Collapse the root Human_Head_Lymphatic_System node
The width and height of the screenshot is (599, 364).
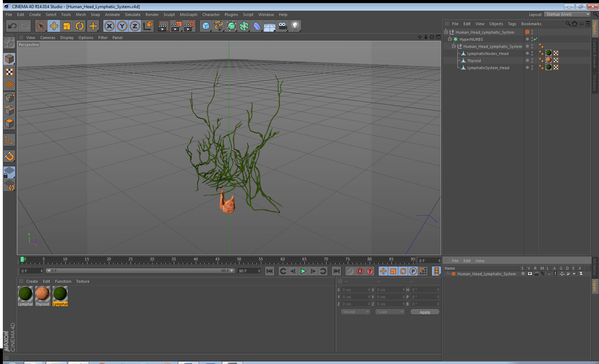point(446,32)
